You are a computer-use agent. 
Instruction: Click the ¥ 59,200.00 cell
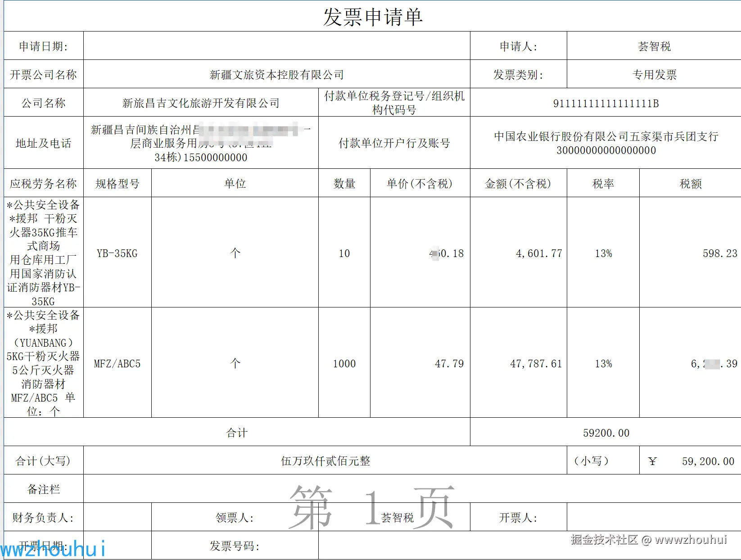691,461
